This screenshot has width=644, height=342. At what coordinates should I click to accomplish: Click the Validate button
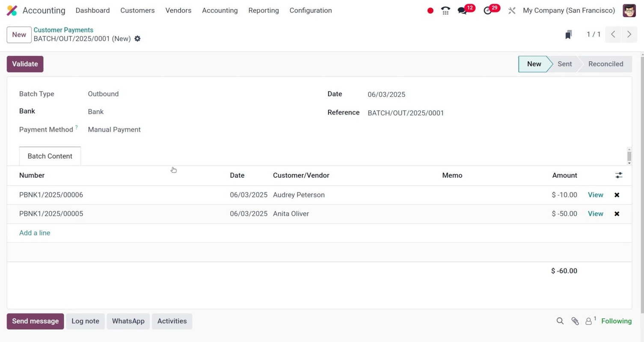(25, 64)
